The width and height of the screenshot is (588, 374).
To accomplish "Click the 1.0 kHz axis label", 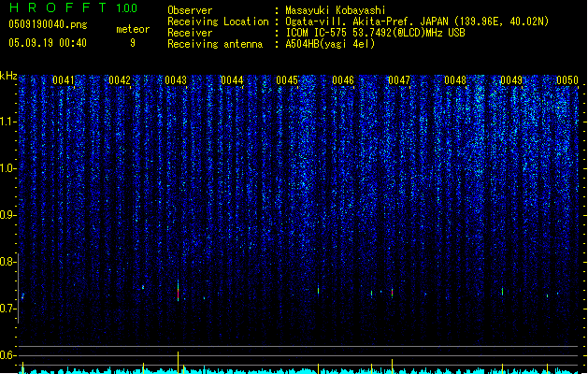I will point(8,168).
